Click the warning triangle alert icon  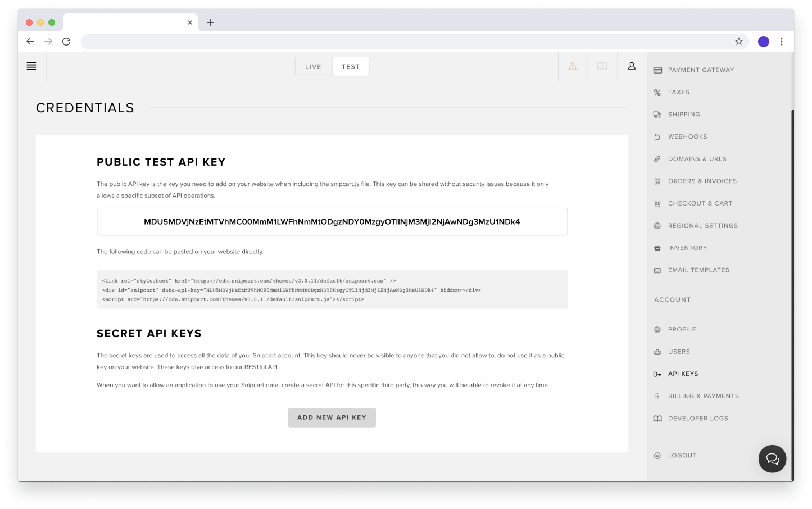click(573, 66)
